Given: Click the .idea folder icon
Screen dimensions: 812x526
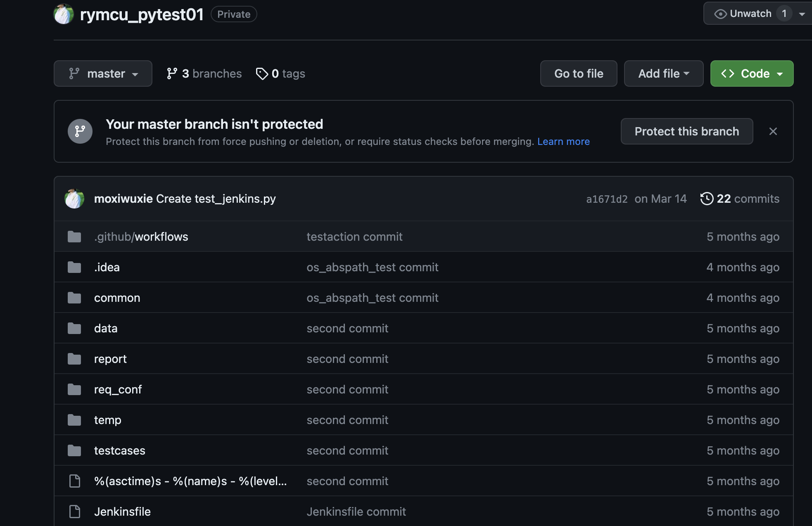Looking at the screenshot, I should (x=74, y=267).
